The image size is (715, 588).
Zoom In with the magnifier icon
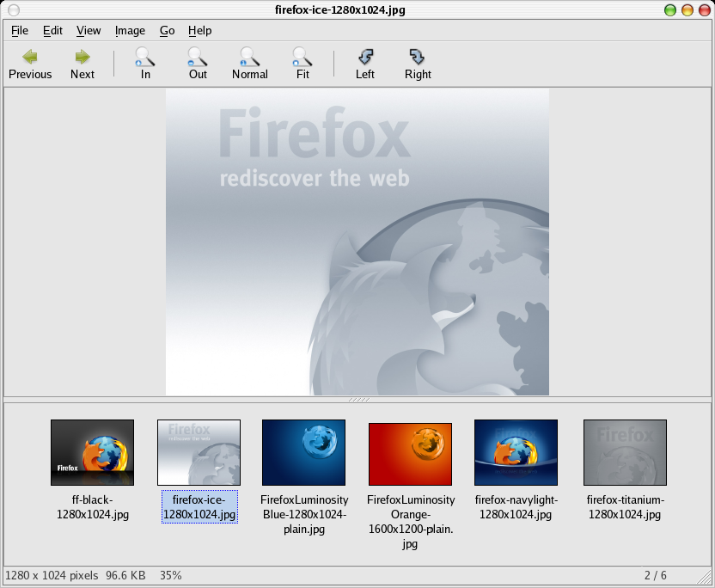pos(145,57)
